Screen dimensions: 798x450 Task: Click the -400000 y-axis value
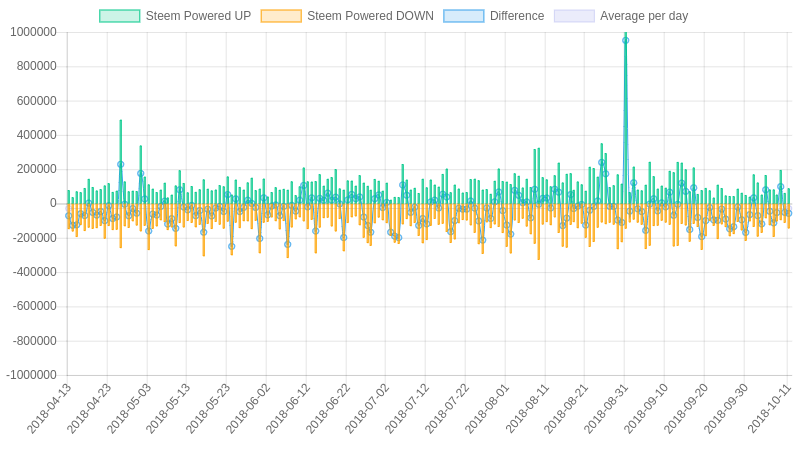tap(34, 272)
